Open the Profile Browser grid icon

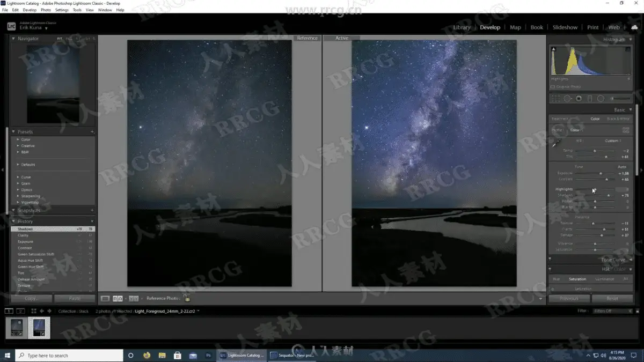point(625,129)
